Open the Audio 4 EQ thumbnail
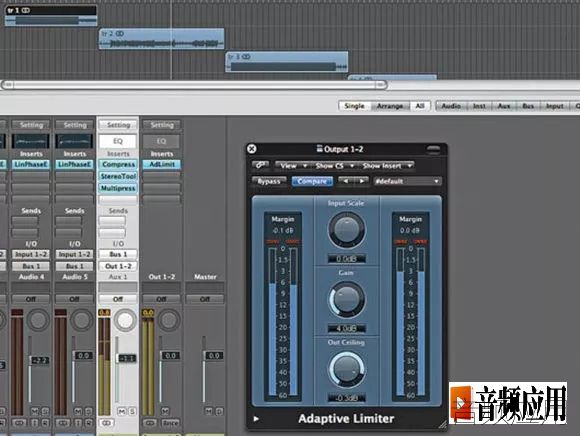 click(30, 141)
